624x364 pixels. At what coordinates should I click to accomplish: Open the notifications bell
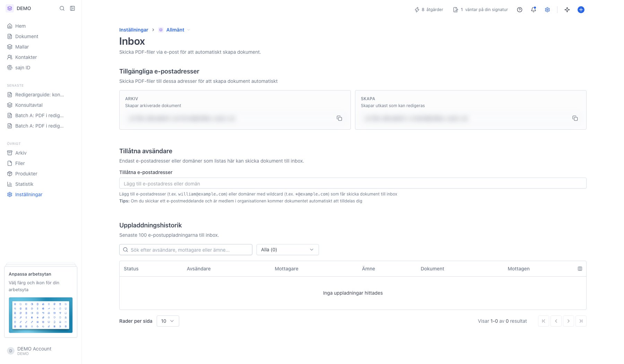(534, 10)
